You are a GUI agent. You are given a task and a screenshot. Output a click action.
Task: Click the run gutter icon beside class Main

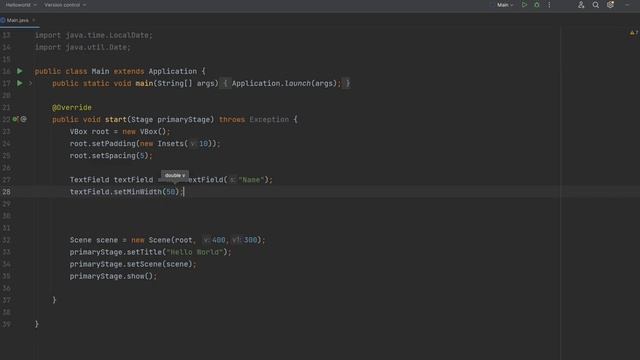click(x=20, y=71)
